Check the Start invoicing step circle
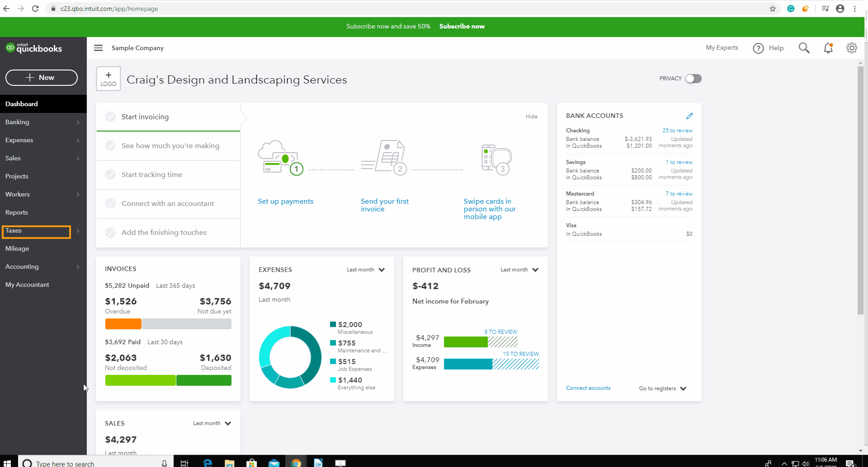 (x=110, y=117)
